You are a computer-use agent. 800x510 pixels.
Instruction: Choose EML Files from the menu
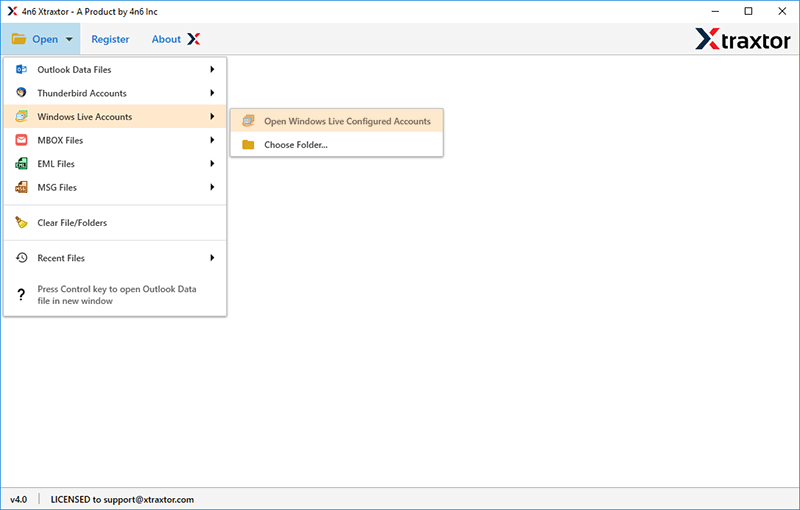pyautogui.click(x=115, y=164)
